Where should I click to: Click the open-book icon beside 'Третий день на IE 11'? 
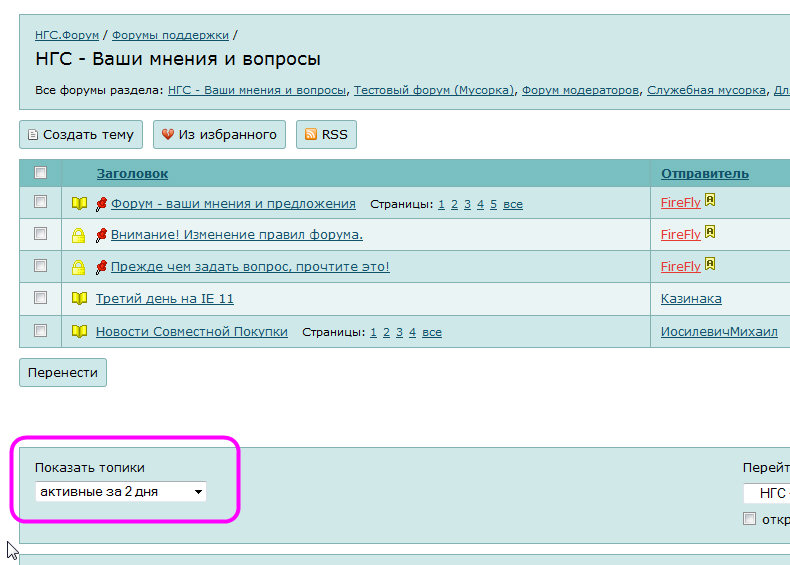[79, 298]
